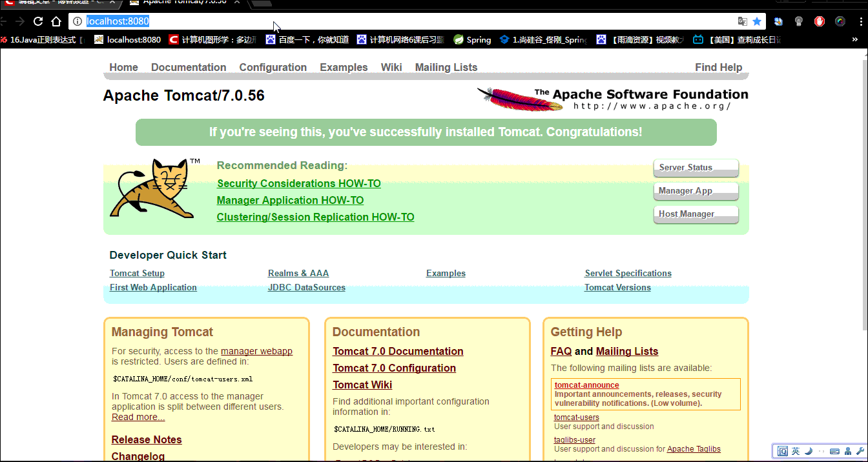Open the colorful circle extension icon
Image resolution: width=868 pixels, height=462 pixels.
pyautogui.click(x=840, y=21)
